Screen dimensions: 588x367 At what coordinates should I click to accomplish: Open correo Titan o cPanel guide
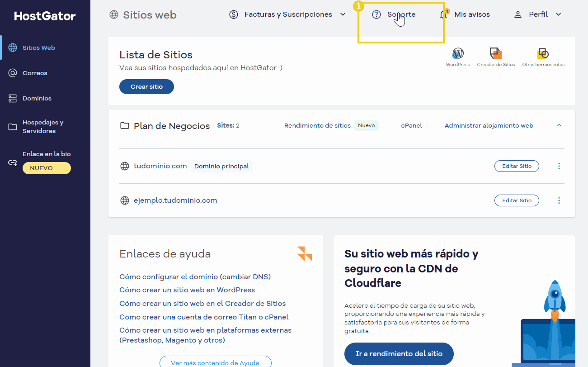(204, 317)
